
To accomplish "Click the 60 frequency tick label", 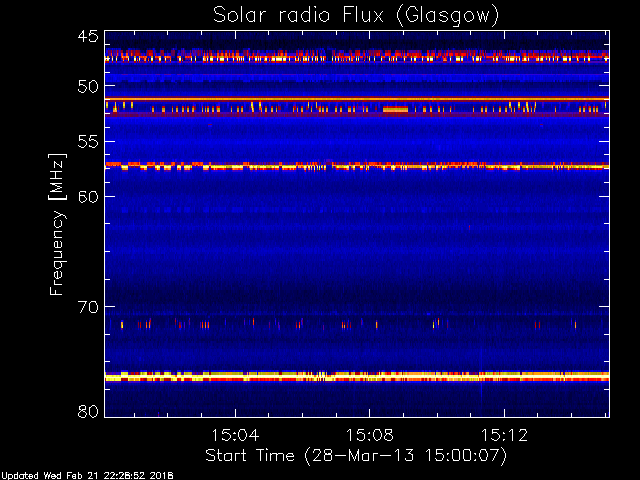I will pos(88,197).
